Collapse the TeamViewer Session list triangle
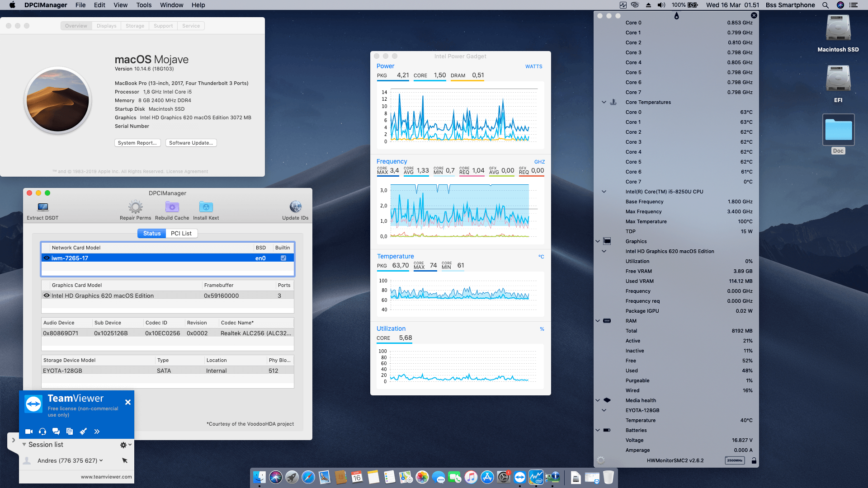The width and height of the screenshot is (868, 488). 24,445
